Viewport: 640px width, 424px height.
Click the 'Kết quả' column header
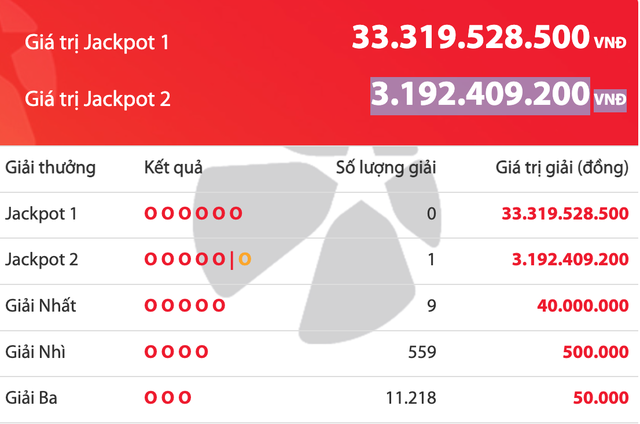tap(173, 167)
